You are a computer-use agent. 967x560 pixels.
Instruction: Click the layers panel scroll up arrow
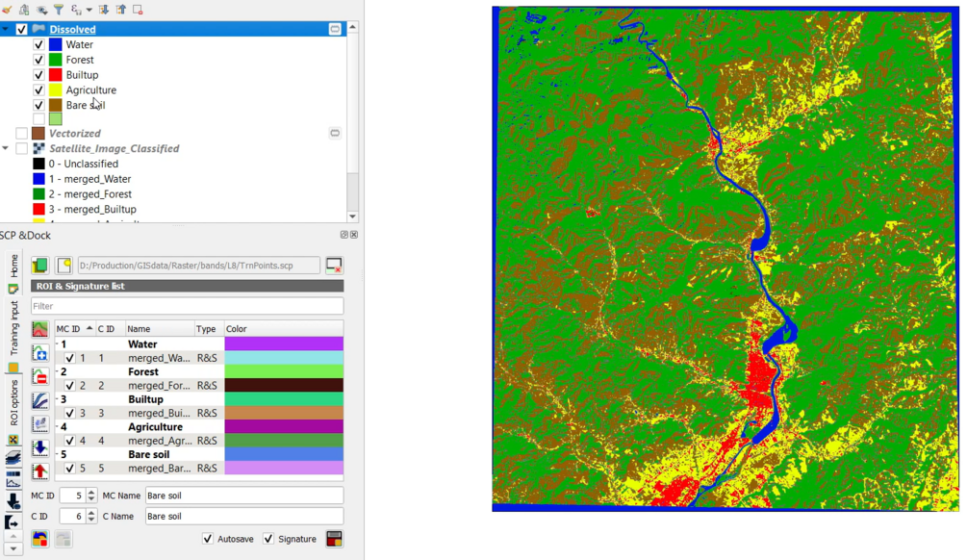pyautogui.click(x=353, y=27)
